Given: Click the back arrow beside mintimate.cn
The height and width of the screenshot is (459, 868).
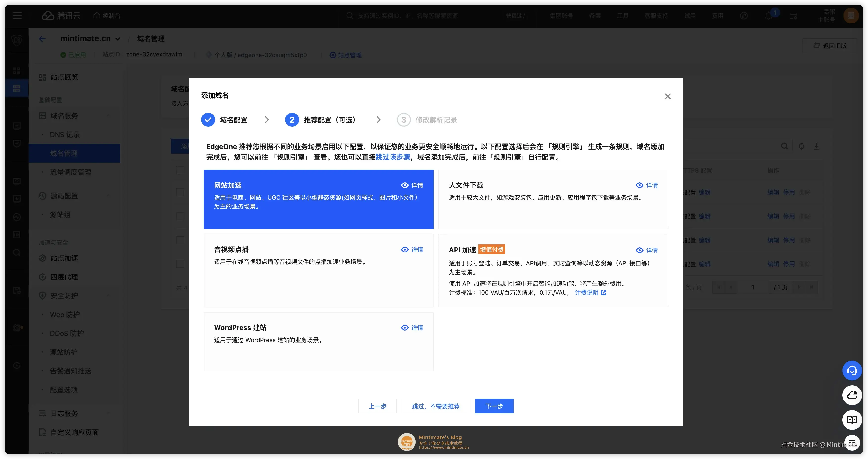Looking at the screenshot, I should [42, 38].
